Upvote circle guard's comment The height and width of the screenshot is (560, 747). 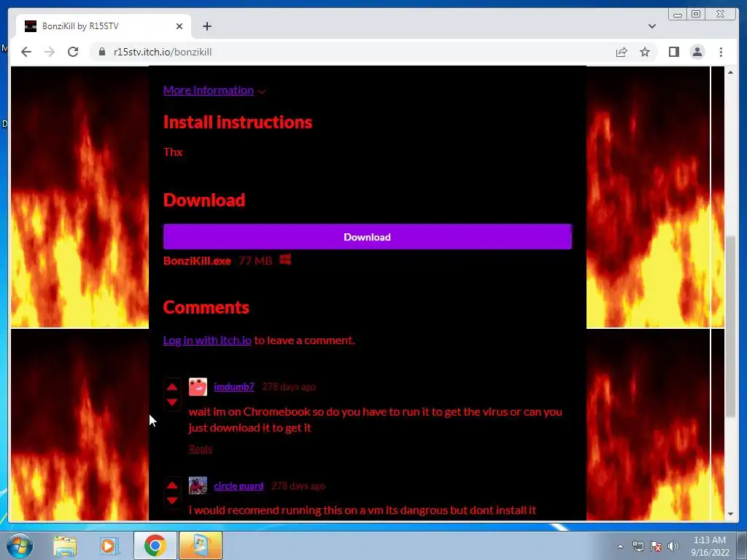(x=172, y=485)
